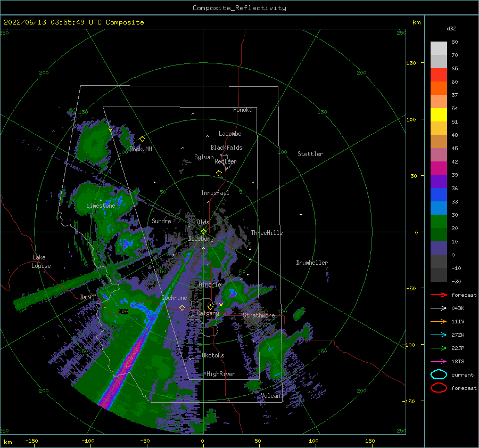
Task: Click the yellow diamond marker below RedDeer
Action: coord(219,173)
